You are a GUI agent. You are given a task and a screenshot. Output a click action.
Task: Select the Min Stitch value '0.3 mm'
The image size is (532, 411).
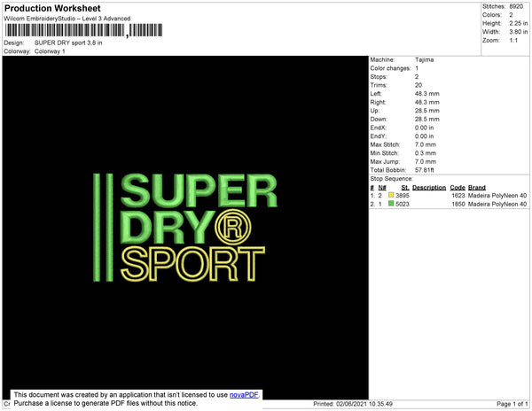click(x=426, y=153)
